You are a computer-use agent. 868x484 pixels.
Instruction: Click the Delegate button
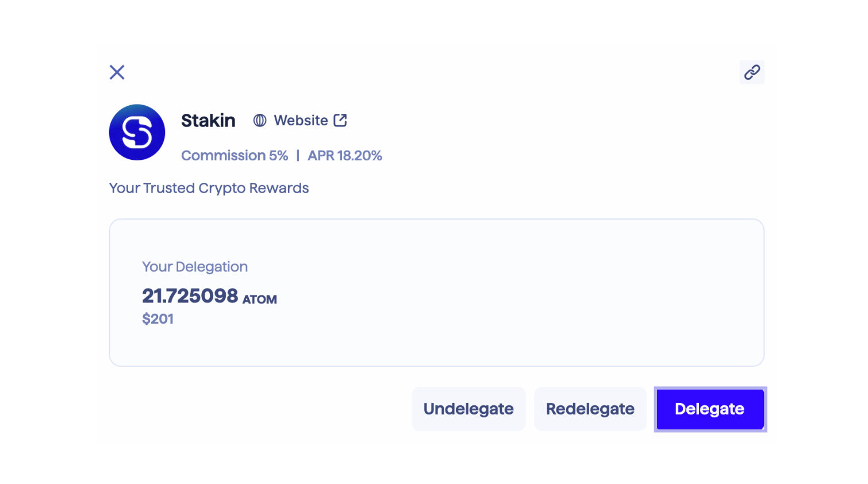click(710, 409)
